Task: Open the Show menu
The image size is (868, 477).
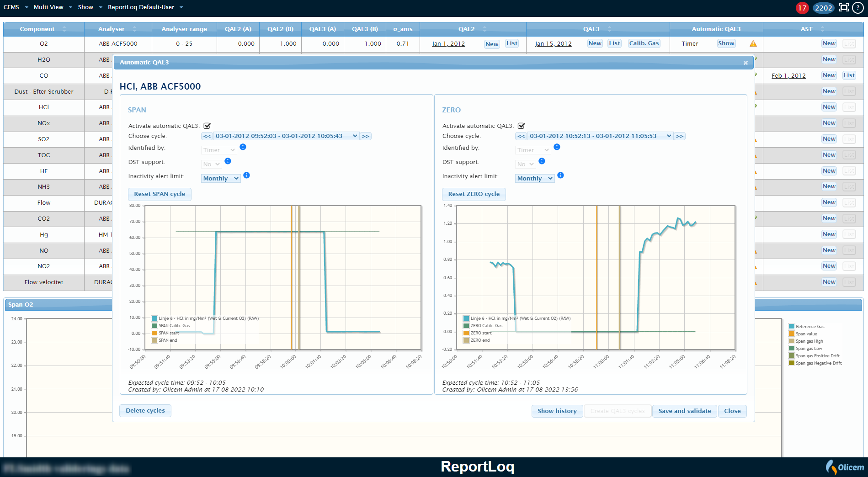Action: coord(90,7)
